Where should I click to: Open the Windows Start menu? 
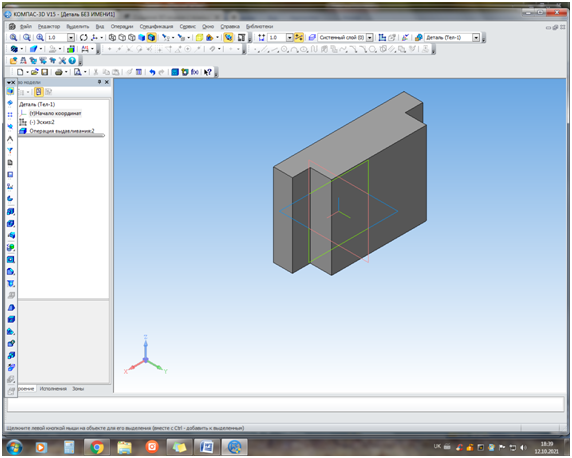point(14,447)
